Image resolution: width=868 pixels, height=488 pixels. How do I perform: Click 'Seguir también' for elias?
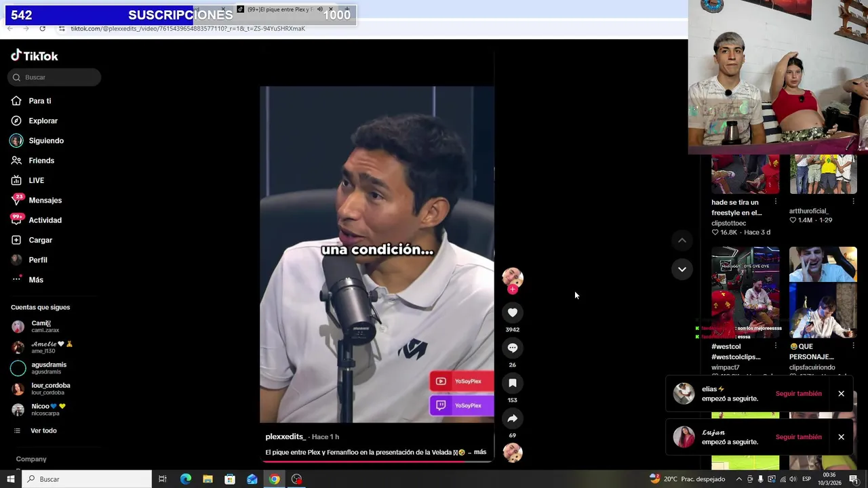[x=799, y=394]
